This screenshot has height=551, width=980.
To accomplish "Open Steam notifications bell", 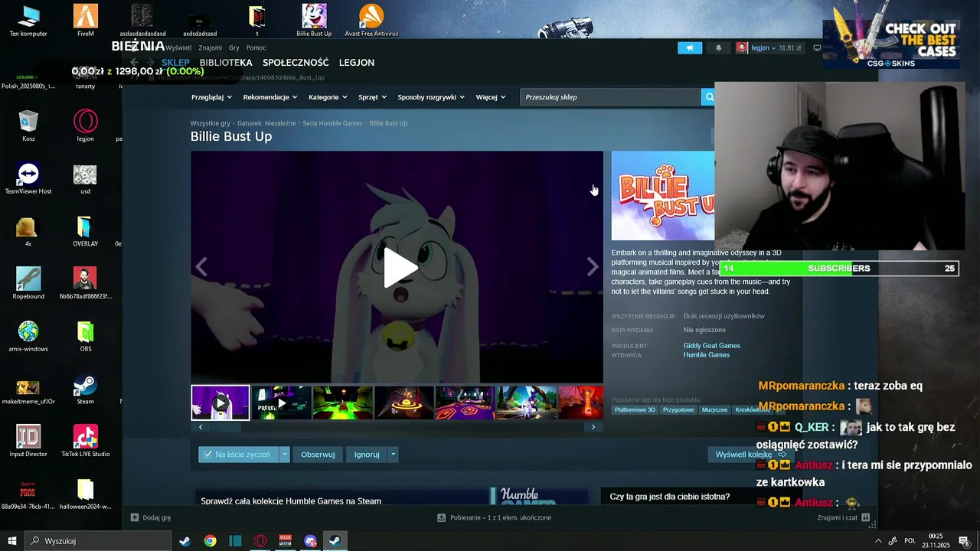I will [718, 47].
